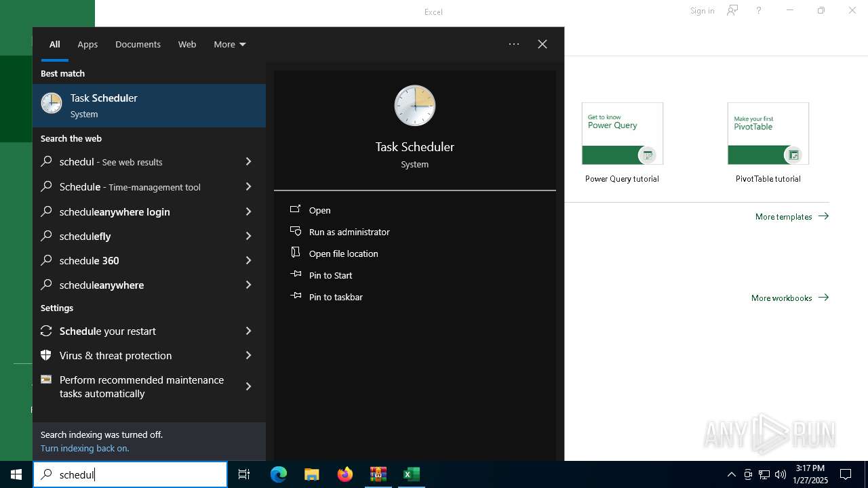Open 'Virus & threat protection' setting
This screenshot has width=868, height=488.
(136, 355)
